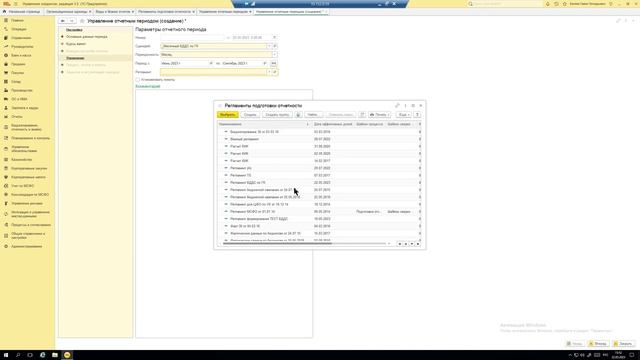Switch to the Начальная страница tab
The width and height of the screenshot is (640, 360).
[x=24, y=12]
